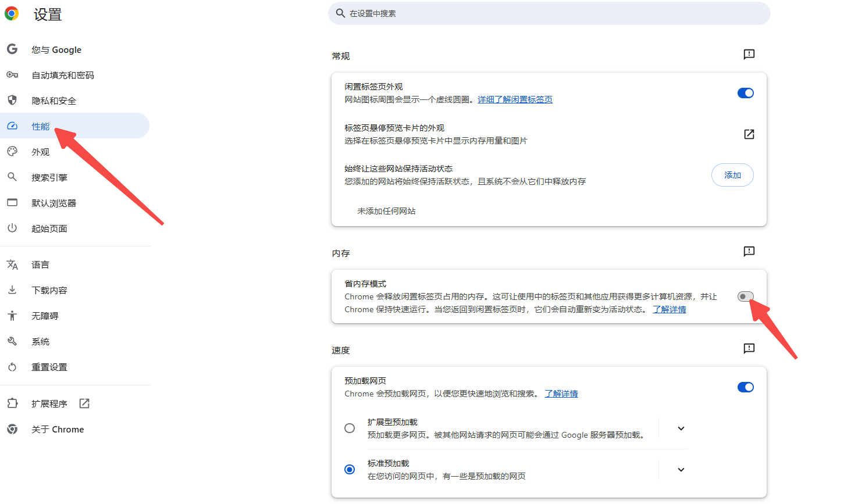Send feedback for the 常规 section
Viewport: 851px width, 504px height.
749,54
